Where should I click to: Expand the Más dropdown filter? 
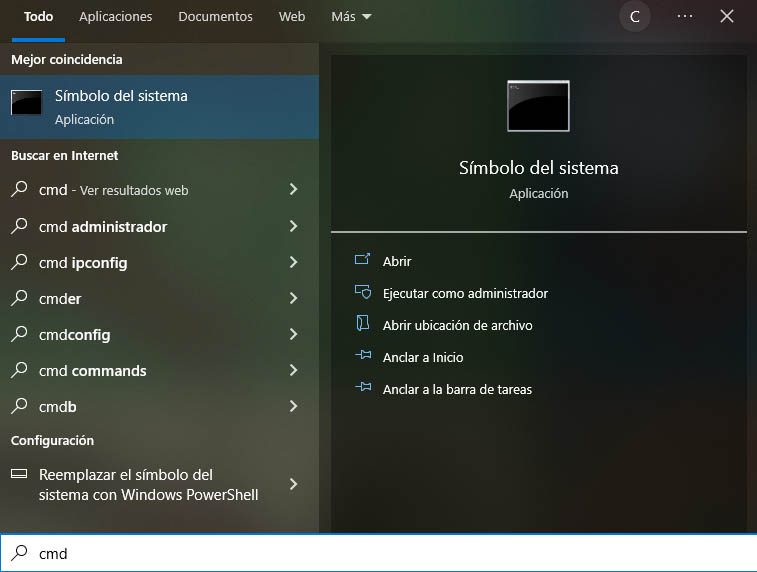pyautogui.click(x=351, y=17)
